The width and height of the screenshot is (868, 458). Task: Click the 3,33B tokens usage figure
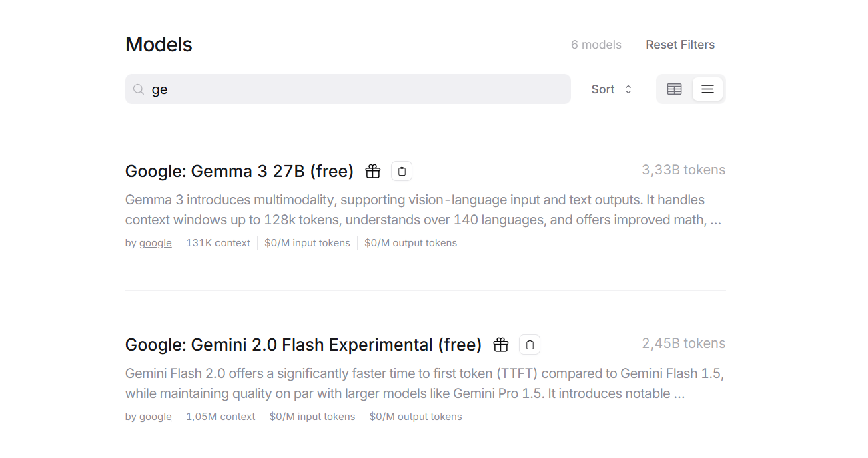(x=683, y=170)
